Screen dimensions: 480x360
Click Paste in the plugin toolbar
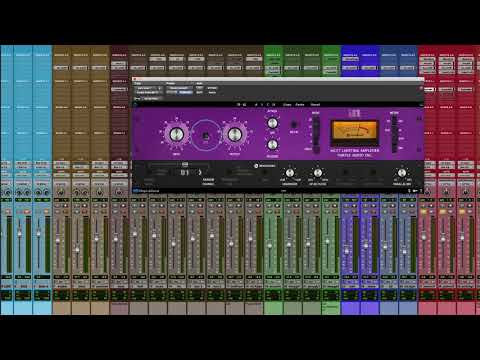300,104
